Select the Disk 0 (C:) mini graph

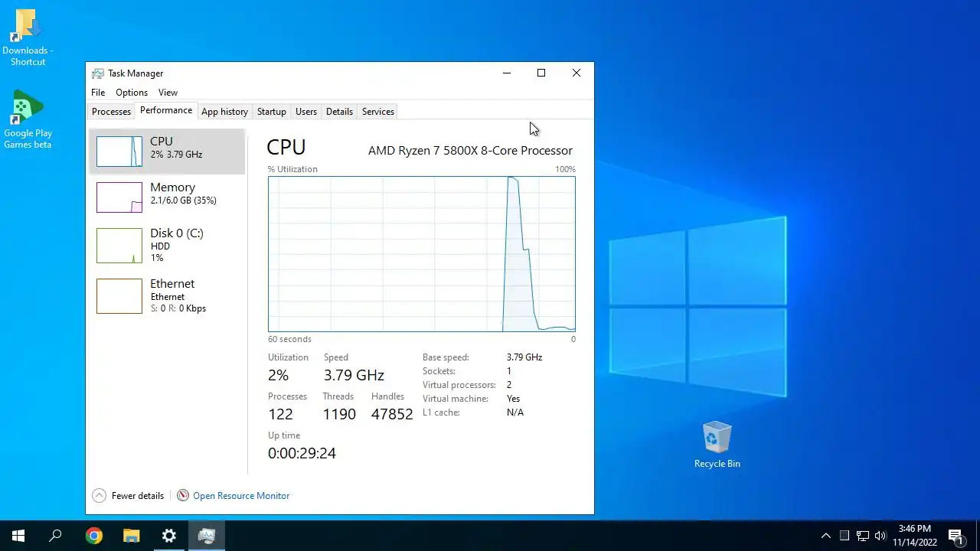[119, 246]
